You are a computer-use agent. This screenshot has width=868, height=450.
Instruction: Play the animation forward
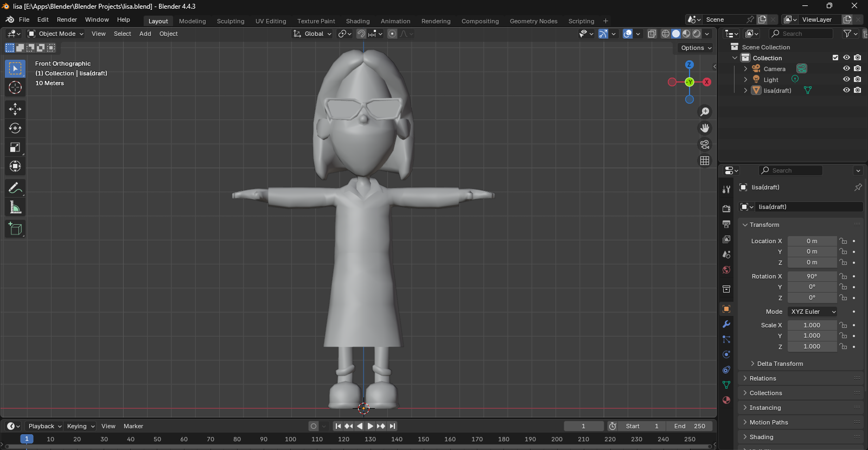[x=370, y=426]
